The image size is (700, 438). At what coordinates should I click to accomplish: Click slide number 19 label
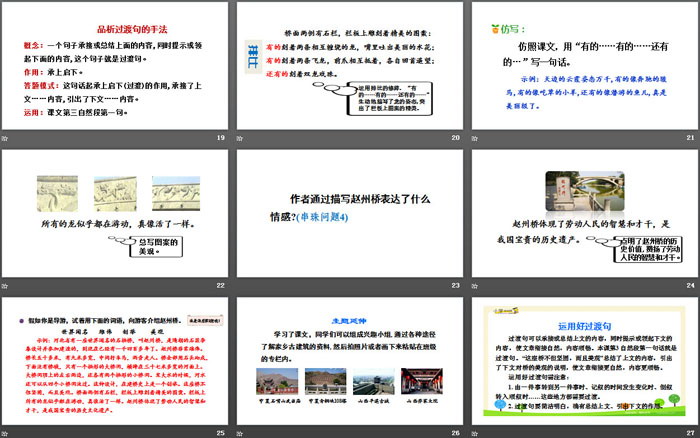(221, 138)
